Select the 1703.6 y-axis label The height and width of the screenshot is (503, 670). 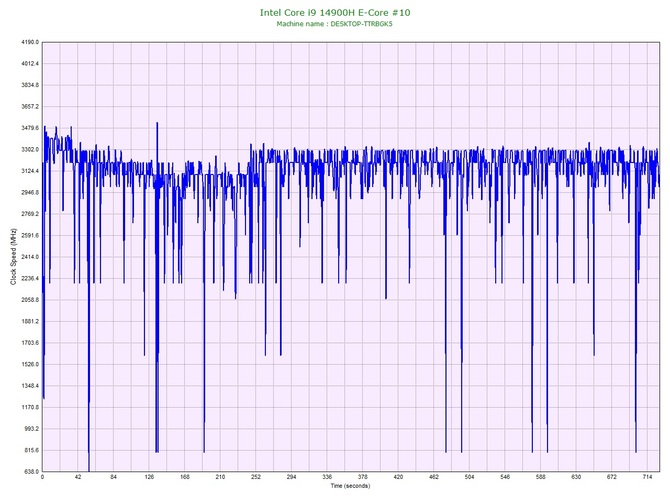point(30,343)
